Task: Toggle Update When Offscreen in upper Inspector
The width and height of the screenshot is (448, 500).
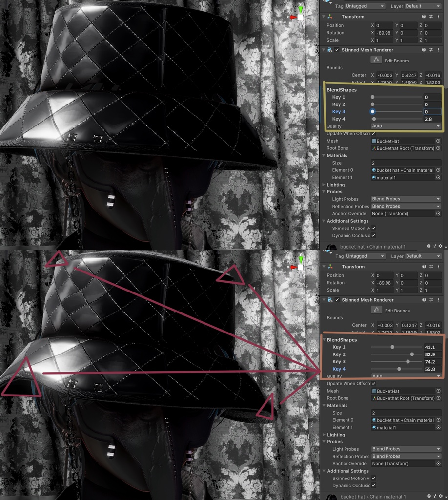Action: click(x=373, y=134)
